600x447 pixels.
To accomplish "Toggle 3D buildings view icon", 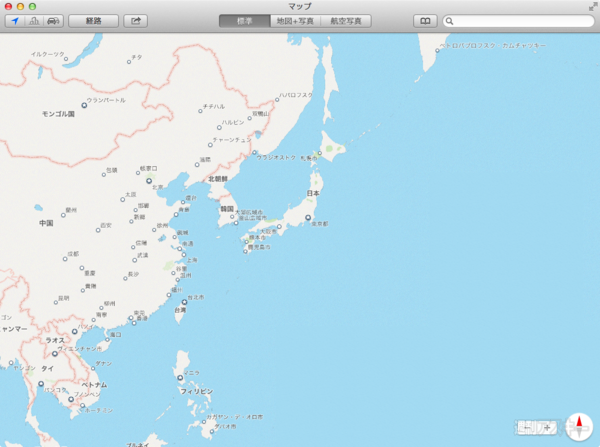I will coord(34,21).
